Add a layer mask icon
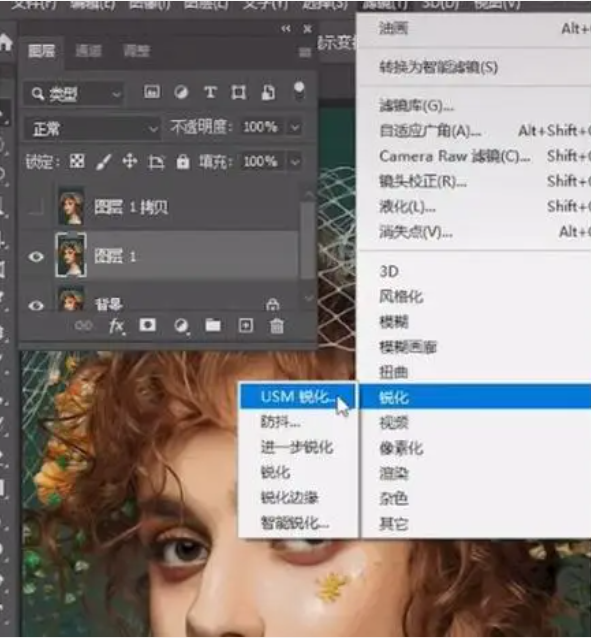Screen dimensions: 591x639 [x=148, y=325]
